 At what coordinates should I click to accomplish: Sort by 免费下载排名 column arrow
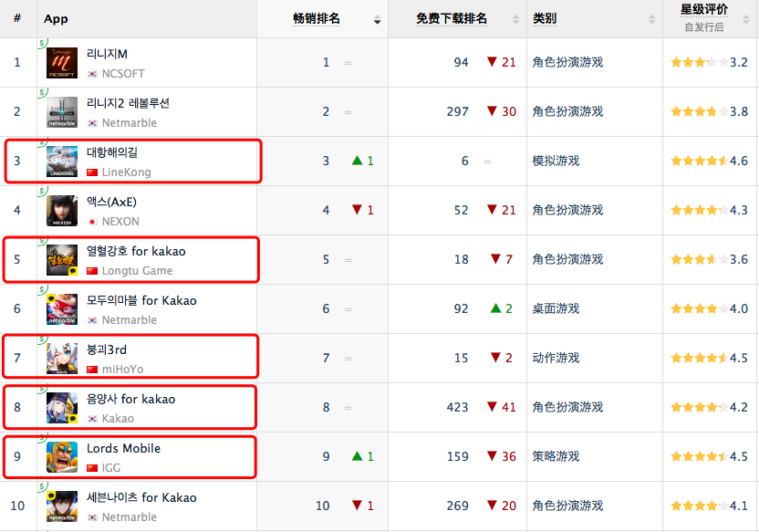pyautogui.click(x=518, y=20)
